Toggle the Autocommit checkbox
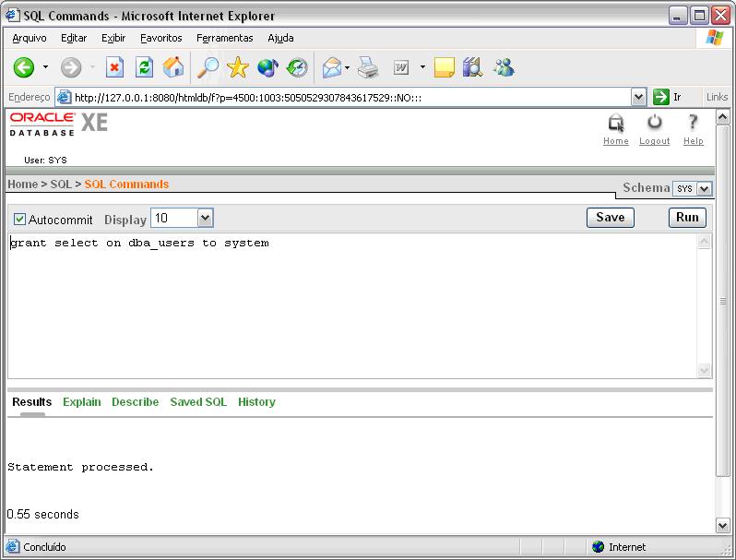This screenshot has height=560, width=736. 19,220
